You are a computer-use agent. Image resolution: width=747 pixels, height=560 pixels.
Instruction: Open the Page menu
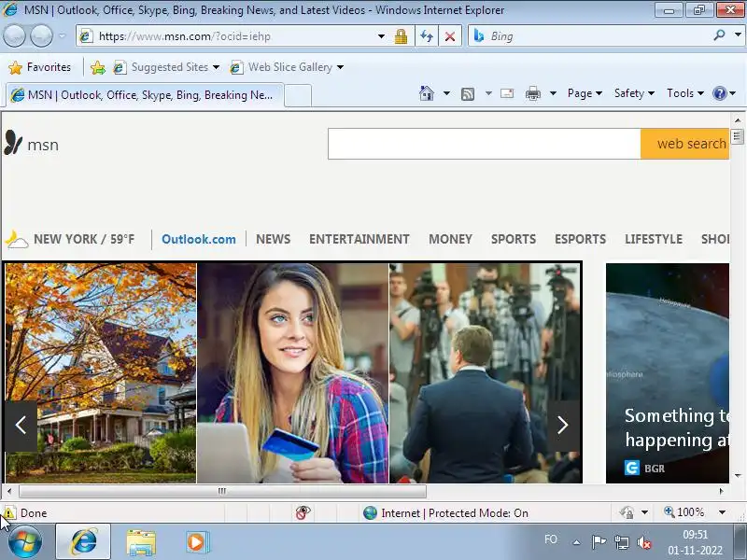585,93
